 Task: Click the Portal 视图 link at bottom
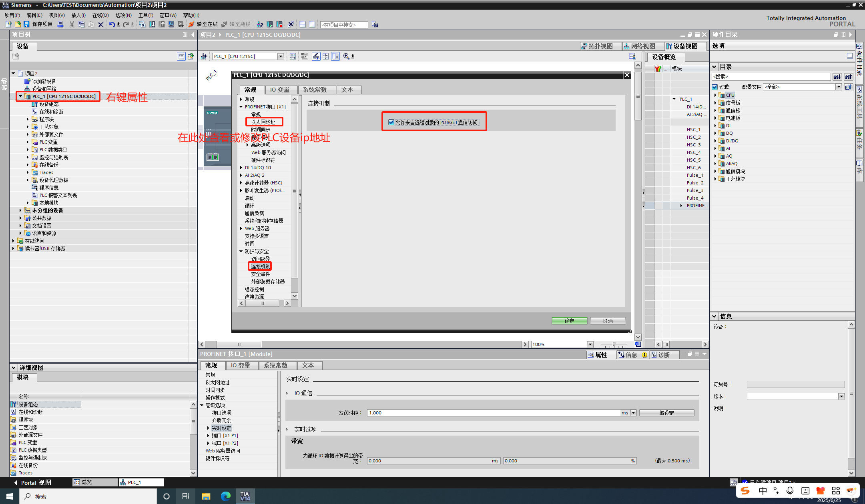pos(32,482)
